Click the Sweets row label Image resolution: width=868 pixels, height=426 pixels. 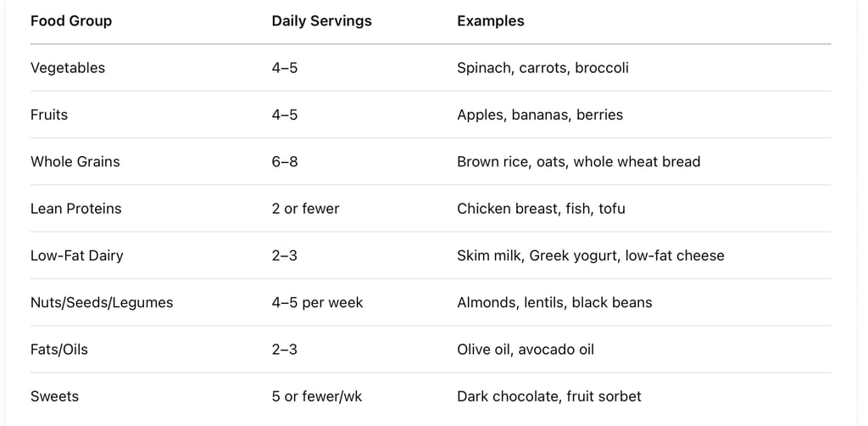(55, 396)
